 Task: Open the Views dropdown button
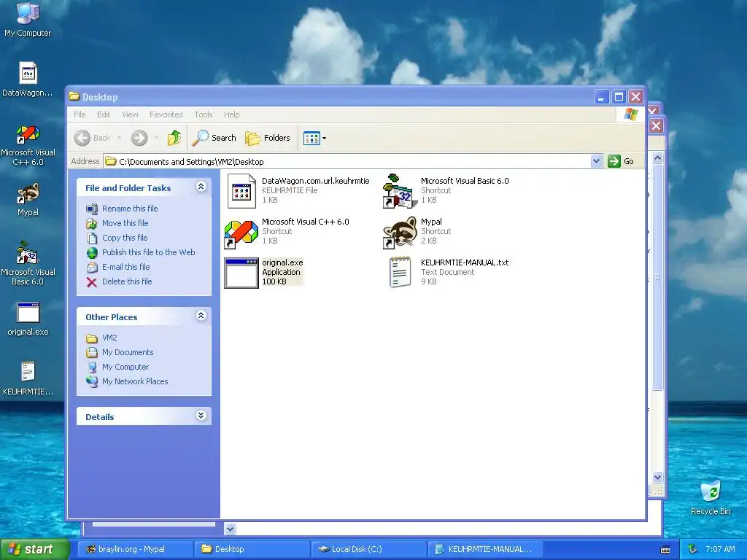point(314,138)
